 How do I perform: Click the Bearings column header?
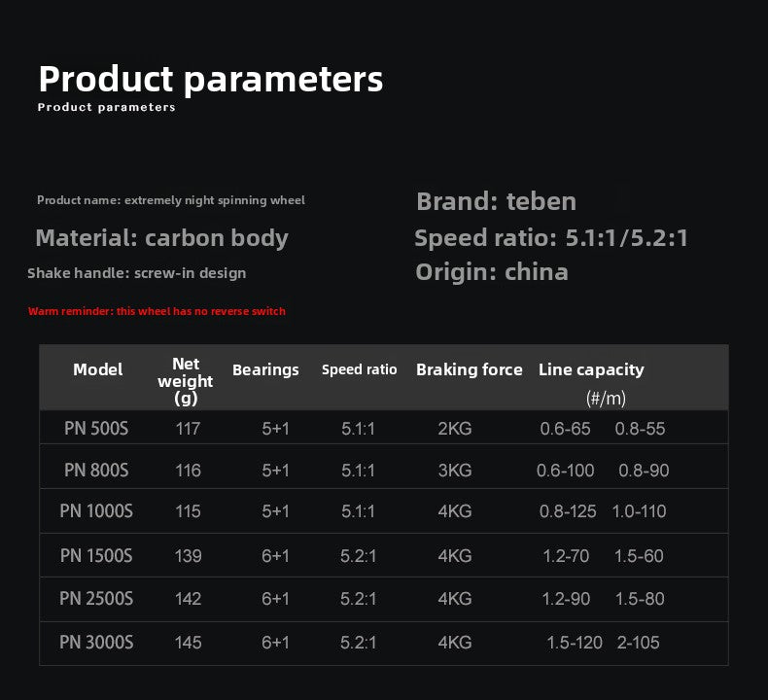pyautogui.click(x=265, y=369)
